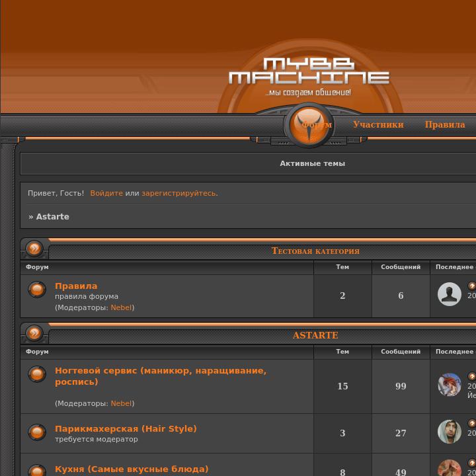Open the Правила menu item
This screenshot has height=476, width=476.
tap(445, 124)
